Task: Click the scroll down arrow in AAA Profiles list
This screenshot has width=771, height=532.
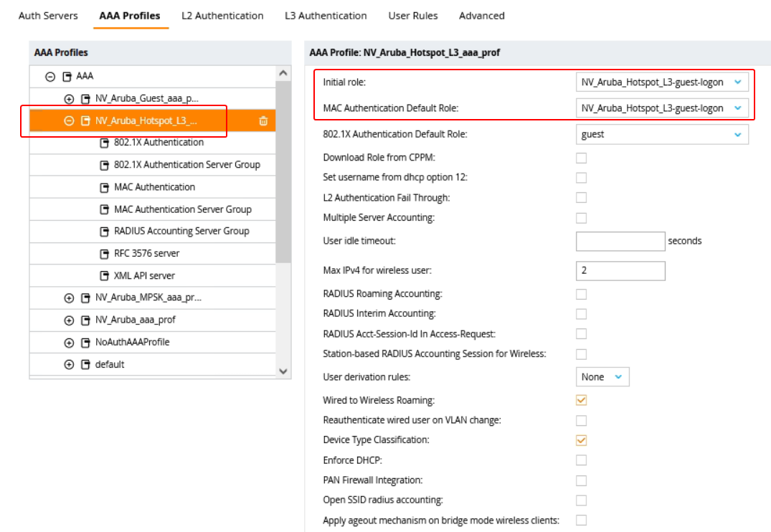Action: point(283,371)
